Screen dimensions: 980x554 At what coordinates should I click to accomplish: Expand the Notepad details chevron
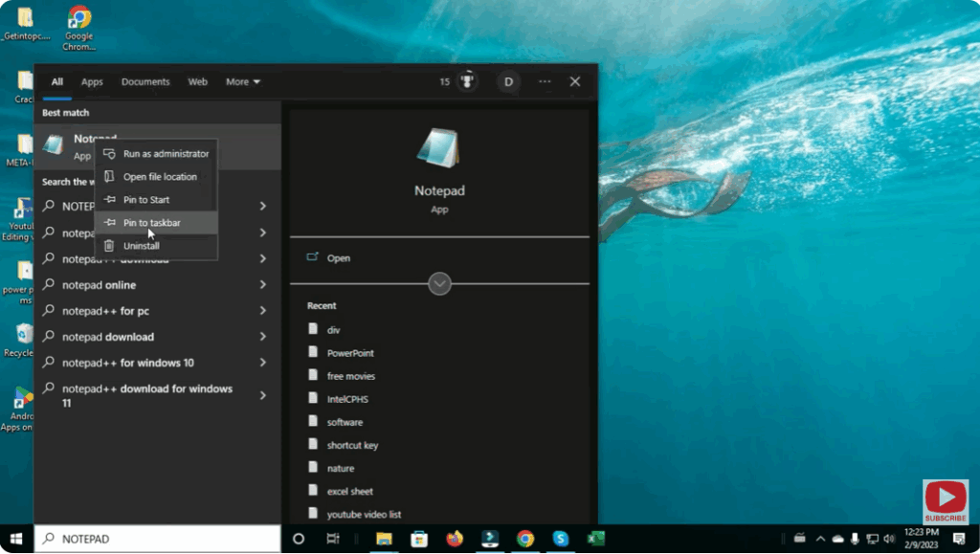tap(439, 283)
